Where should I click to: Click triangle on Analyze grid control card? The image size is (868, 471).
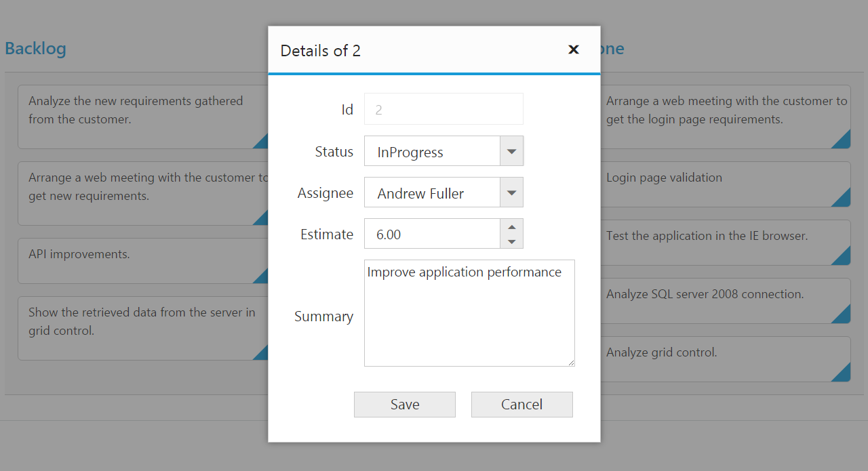(x=843, y=374)
